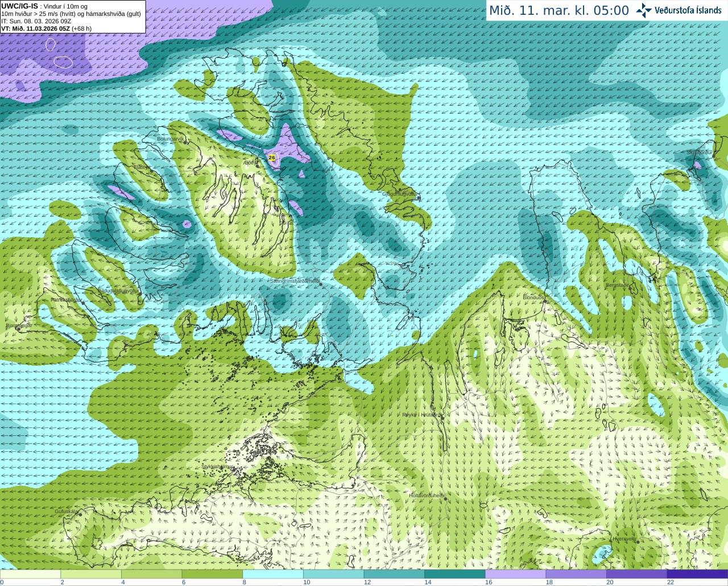Image resolution: width=728 pixels, height=586 pixels.
Task: Click the Veðurstofa Íslands logo icon
Action: pos(644,10)
